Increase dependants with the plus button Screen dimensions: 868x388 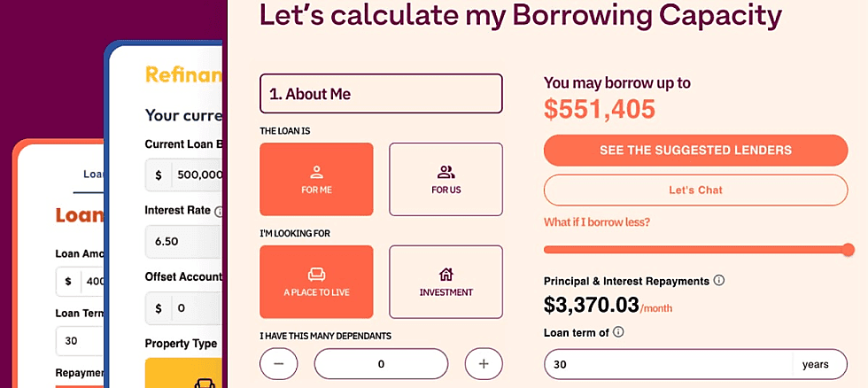click(484, 363)
